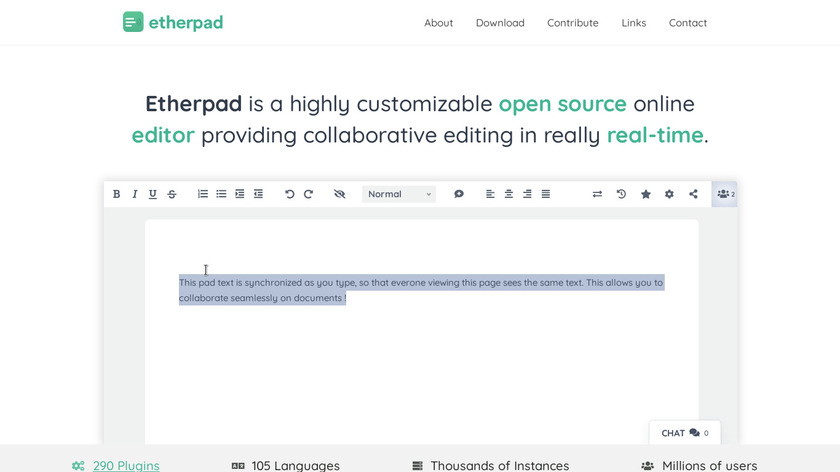Align text to the right

(527, 194)
